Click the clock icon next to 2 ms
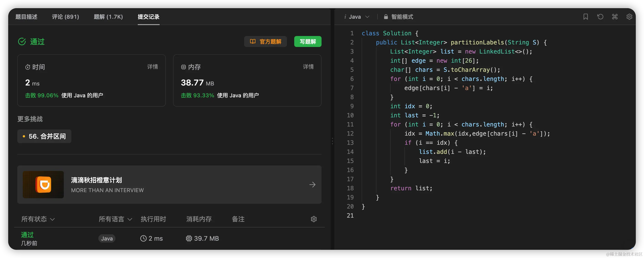The width and height of the screenshot is (644, 258). [143, 238]
